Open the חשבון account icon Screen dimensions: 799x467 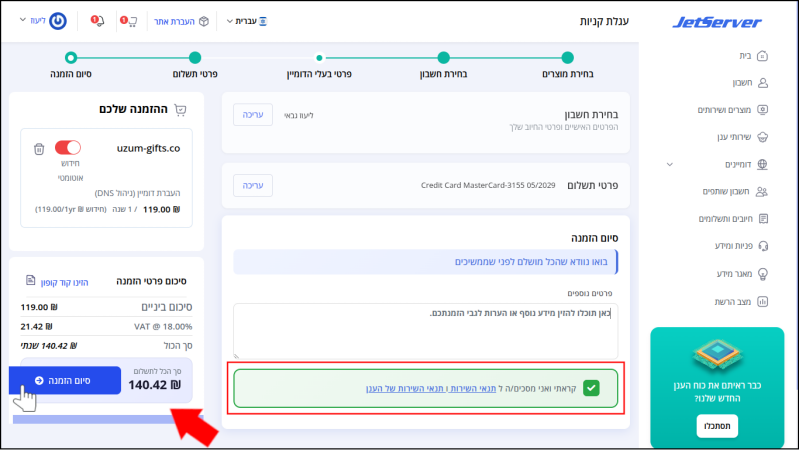763,83
